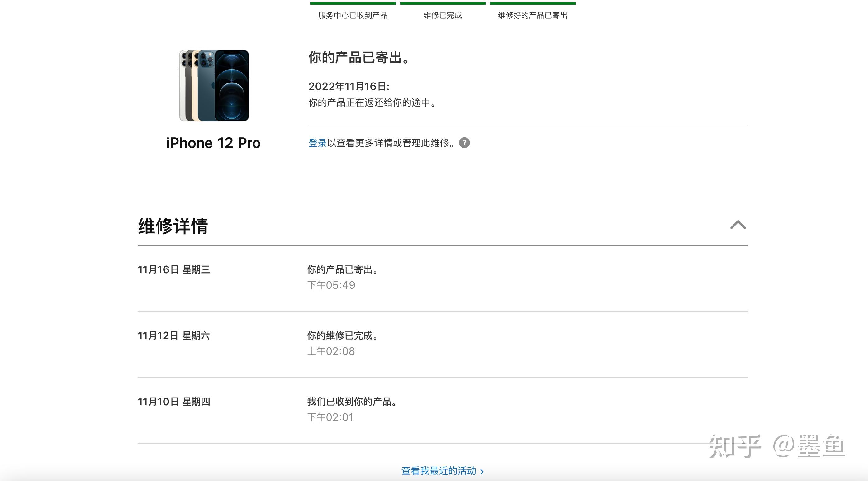Click the 我们已收到你的产品 status entry
Screen dimensions: 868x481
click(352, 402)
